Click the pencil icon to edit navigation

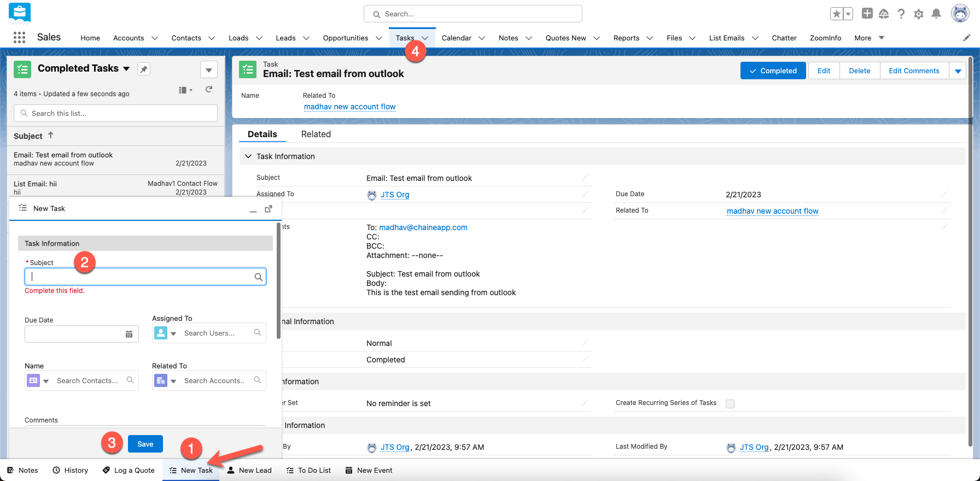tap(967, 38)
